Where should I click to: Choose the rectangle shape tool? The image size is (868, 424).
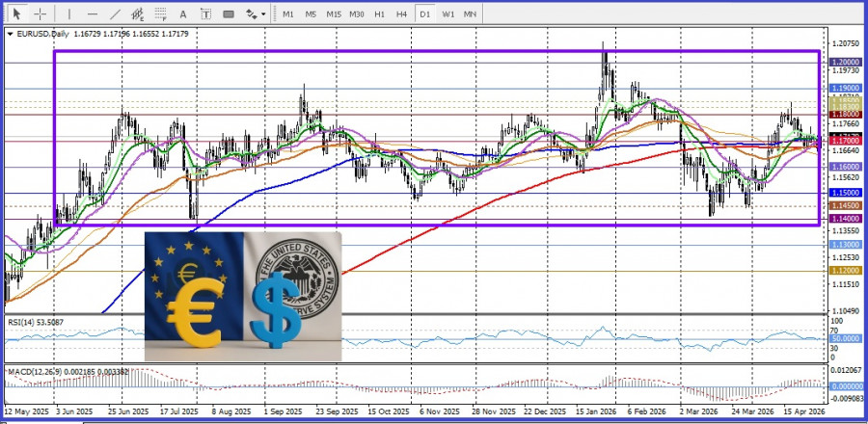(229, 14)
